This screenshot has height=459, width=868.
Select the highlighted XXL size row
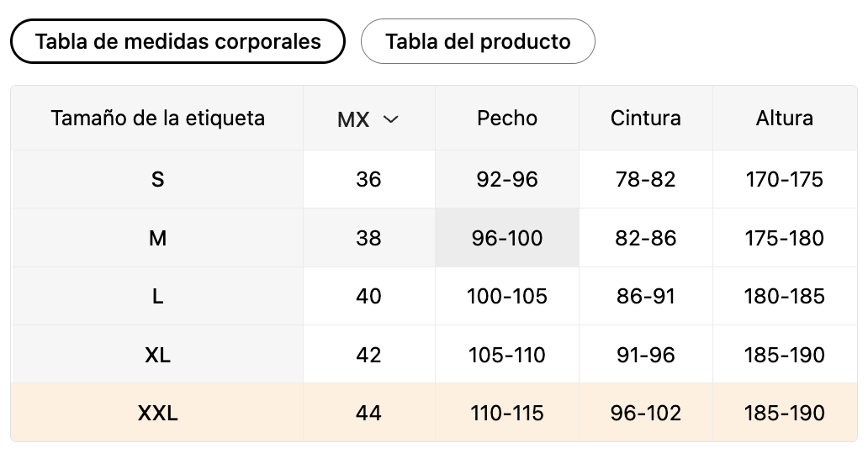click(434, 413)
